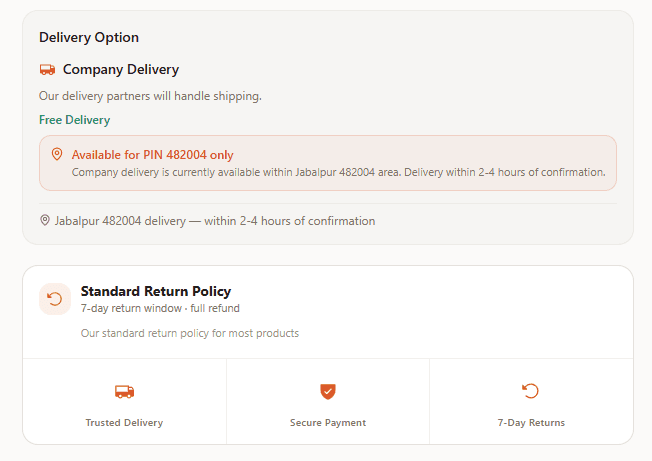
Task: Open the Standard Return Policy title
Action: click(156, 291)
